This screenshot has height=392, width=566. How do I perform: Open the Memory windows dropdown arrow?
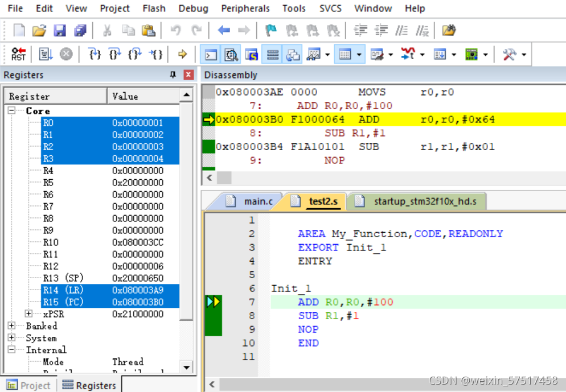click(359, 55)
